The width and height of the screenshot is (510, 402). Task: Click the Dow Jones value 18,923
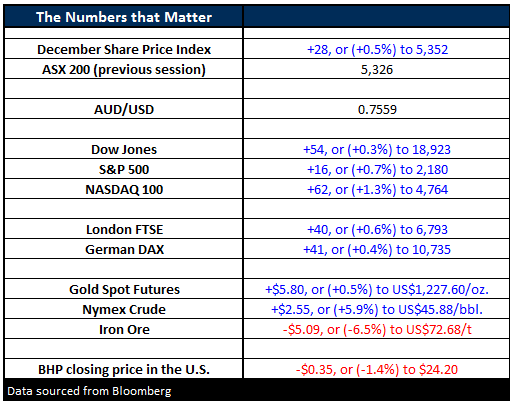[377, 149]
